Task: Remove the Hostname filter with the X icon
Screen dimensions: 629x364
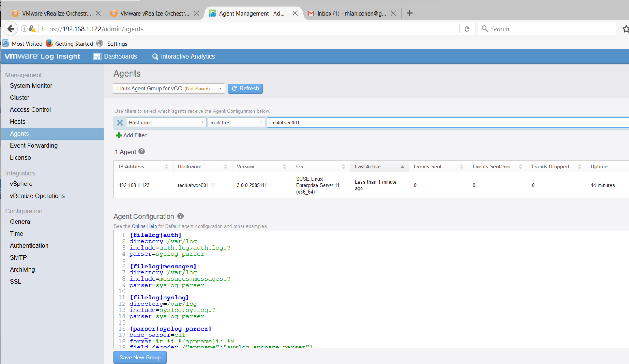Action: (120, 123)
